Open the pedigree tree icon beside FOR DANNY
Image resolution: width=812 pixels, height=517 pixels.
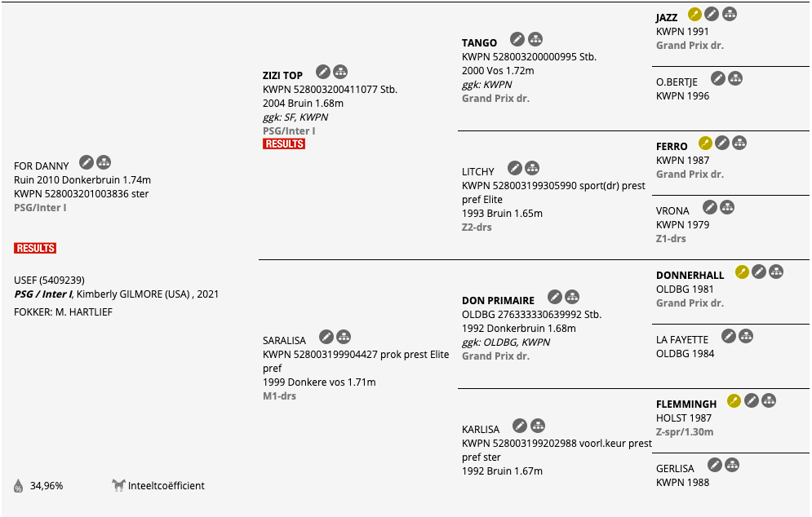pos(104,162)
